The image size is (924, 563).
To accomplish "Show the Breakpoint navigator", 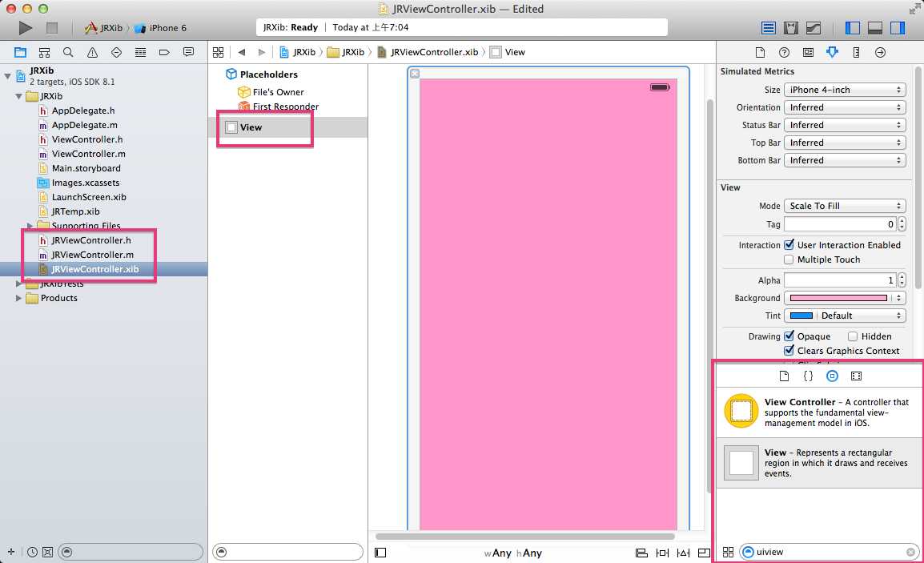I will pyautogui.click(x=164, y=53).
